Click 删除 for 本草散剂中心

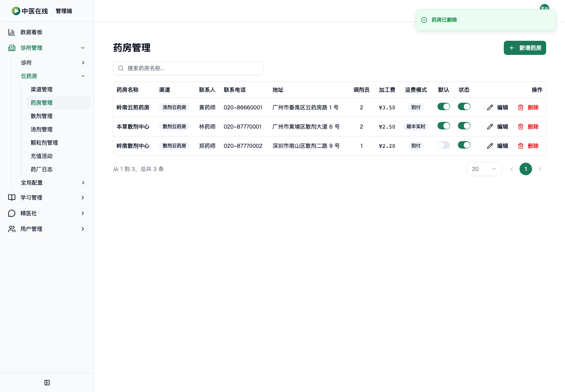pos(528,127)
